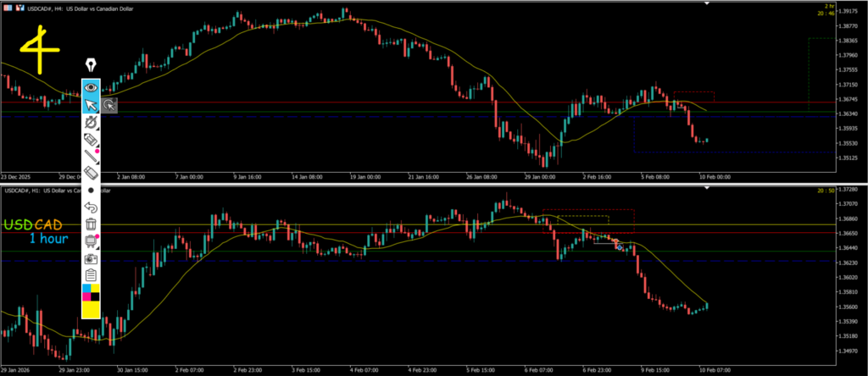Expand the line drawing tool options
Screen dimensions: 868x376
pos(91,157)
